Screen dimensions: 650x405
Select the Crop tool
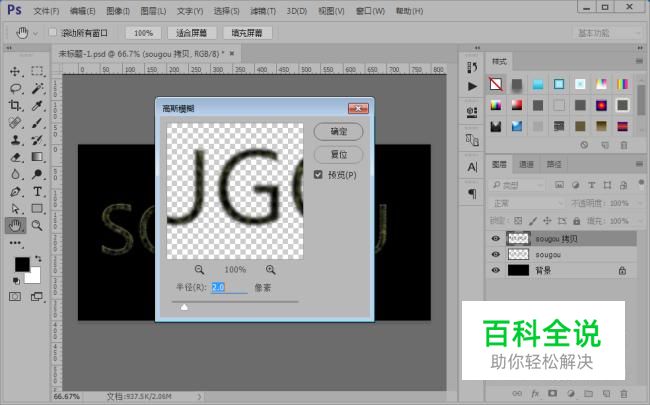pyautogui.click(x=15, y=105)
